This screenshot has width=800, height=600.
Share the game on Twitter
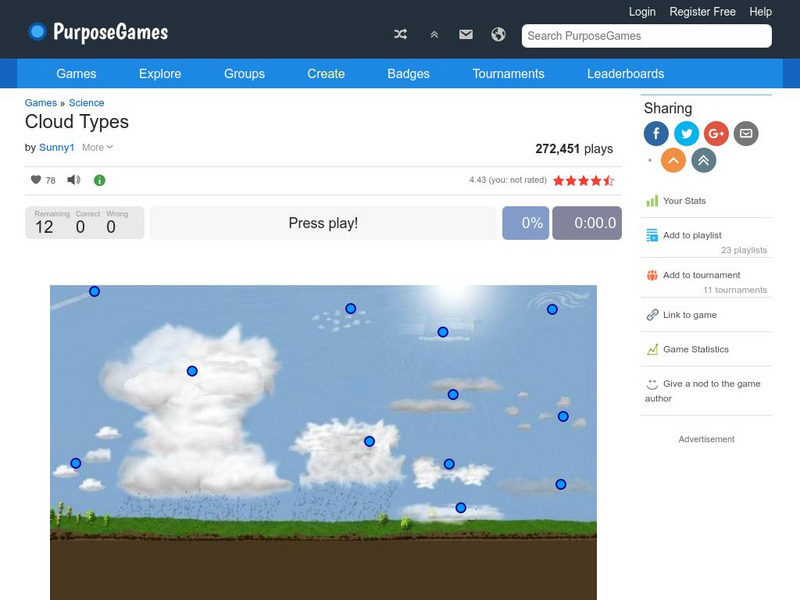[x=687, y=133]
